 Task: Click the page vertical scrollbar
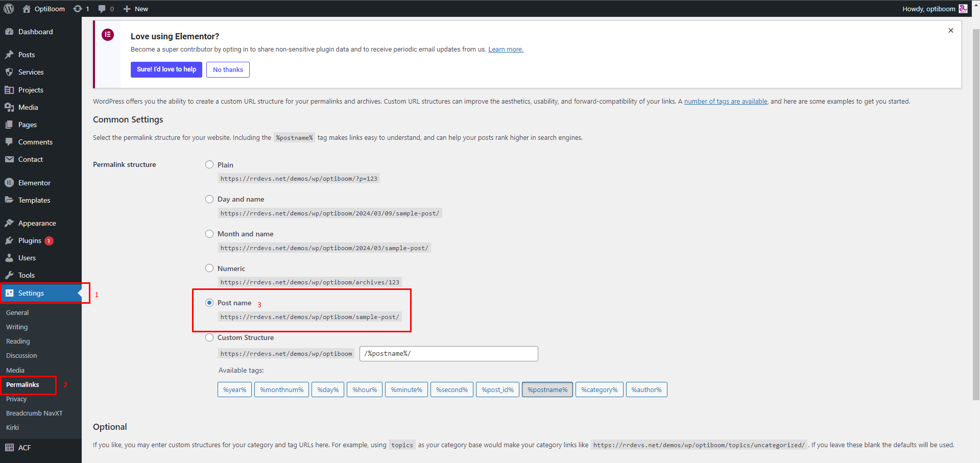(x=976, y=214)
